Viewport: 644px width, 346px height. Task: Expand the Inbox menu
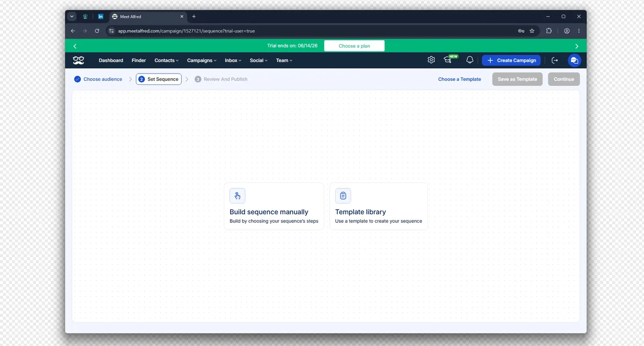pyautogui.click(x=233, y=60)
